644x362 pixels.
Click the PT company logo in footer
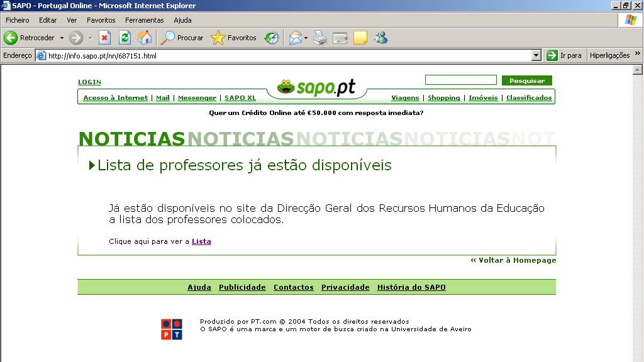point(172,329)
